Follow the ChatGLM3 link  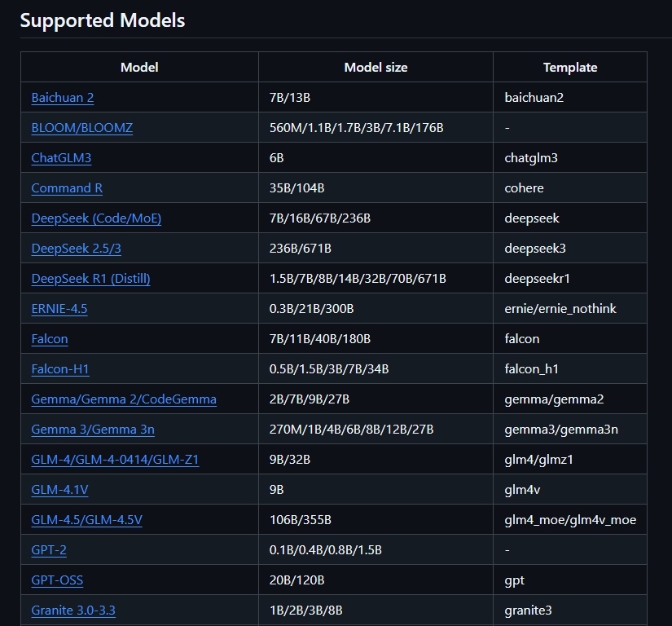pos(61,158)
